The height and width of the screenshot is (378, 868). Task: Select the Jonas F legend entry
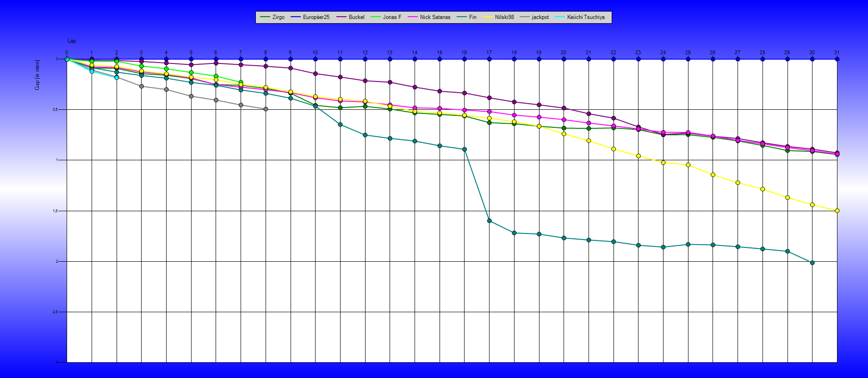point(386,17)
